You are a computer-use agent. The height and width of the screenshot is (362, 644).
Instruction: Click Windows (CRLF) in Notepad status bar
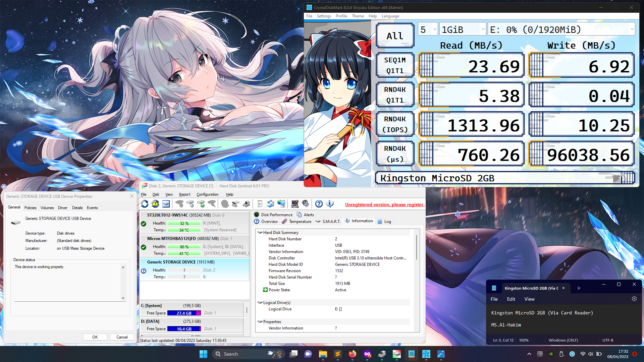coord(563,340)
